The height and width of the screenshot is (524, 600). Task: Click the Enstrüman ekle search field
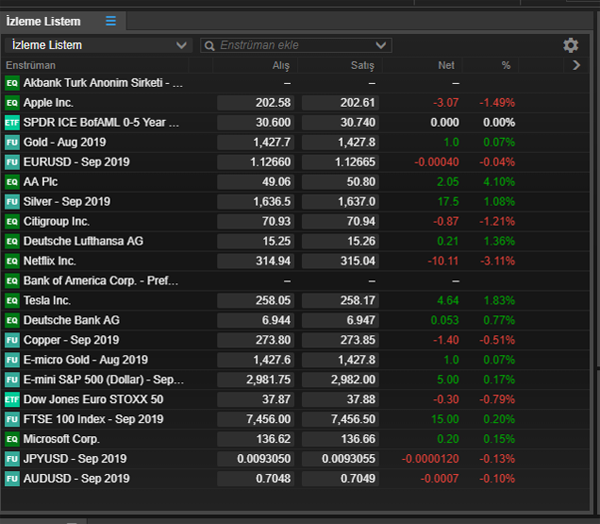point(296,45)
